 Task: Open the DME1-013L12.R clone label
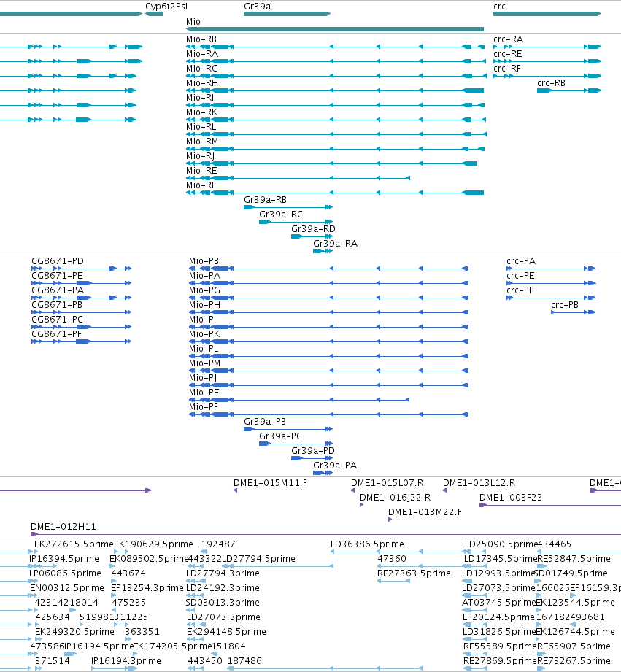tap(479, 483)
